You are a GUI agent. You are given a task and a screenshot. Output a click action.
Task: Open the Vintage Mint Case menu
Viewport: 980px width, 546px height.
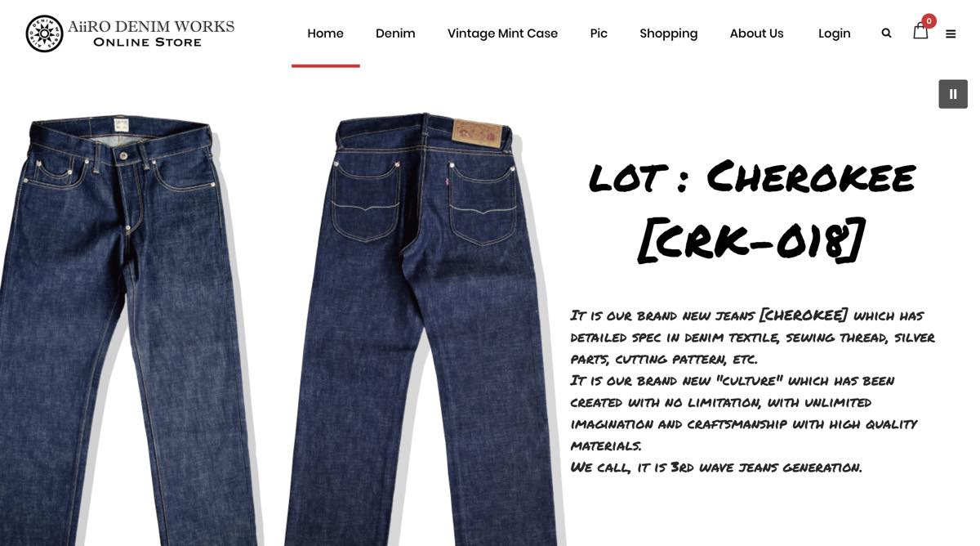click(502, 34)
